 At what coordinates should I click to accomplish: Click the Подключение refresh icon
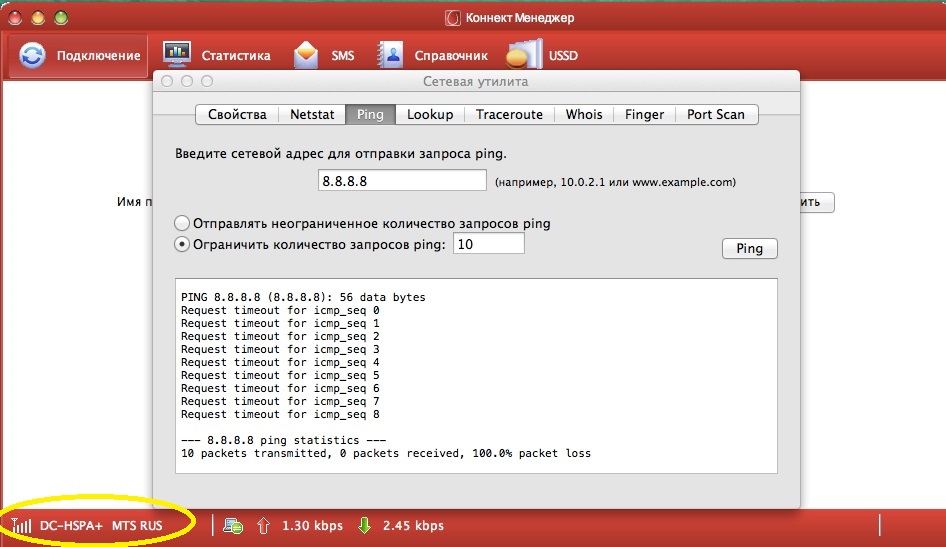[x=32, y=55]
